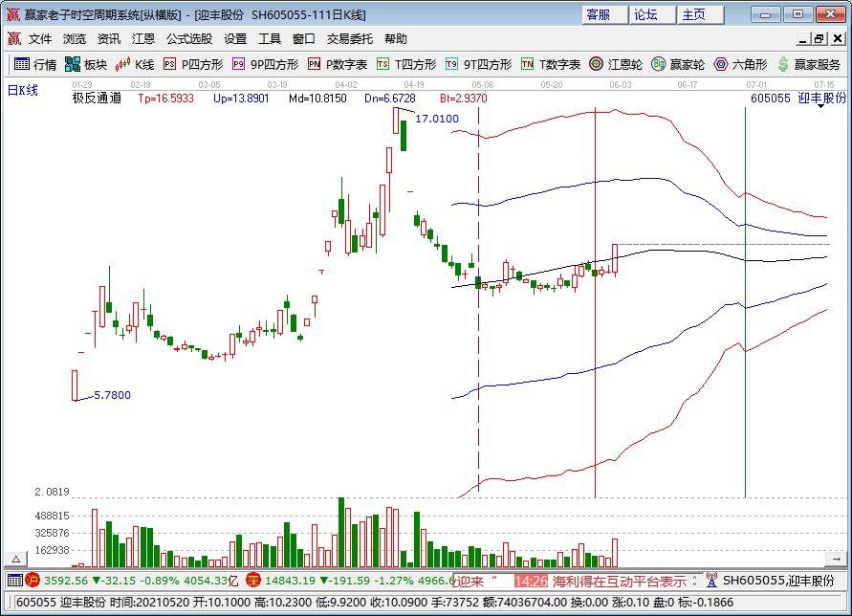852x616 pixels.
Task: Click the 日K线 period label
Action: pyautogui.click(x=23, y=90)
